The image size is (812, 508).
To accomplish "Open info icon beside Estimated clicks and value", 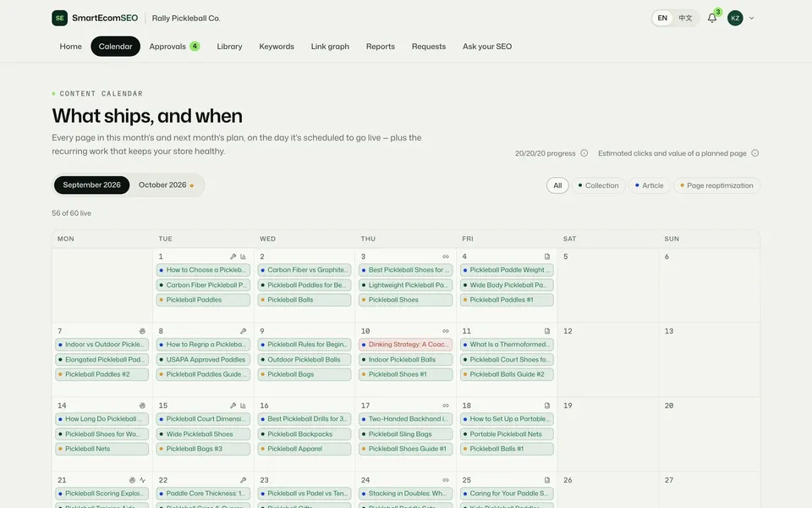I will pyautogui.click(x=755, y=153).
